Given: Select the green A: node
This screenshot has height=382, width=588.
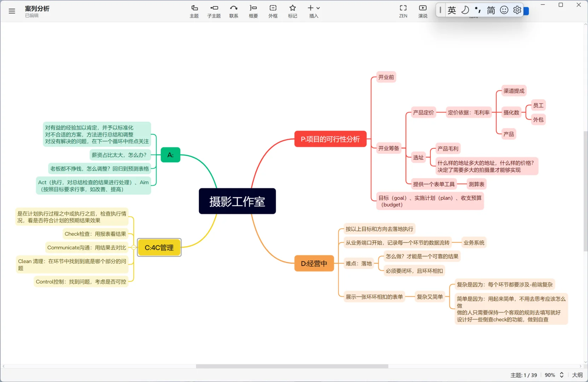Looking at the screenshot, I should [x=170, y=155].
